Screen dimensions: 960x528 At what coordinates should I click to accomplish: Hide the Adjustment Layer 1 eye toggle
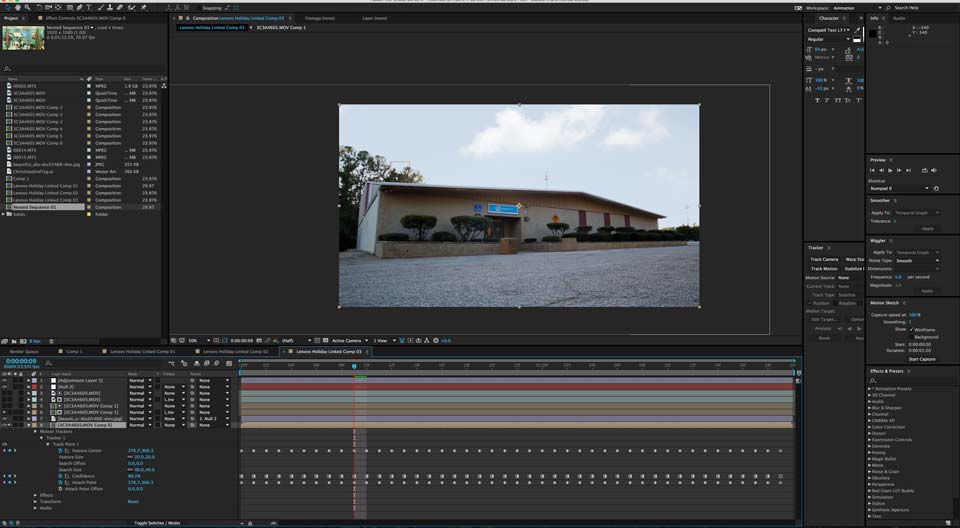click(x=4, y=380)
